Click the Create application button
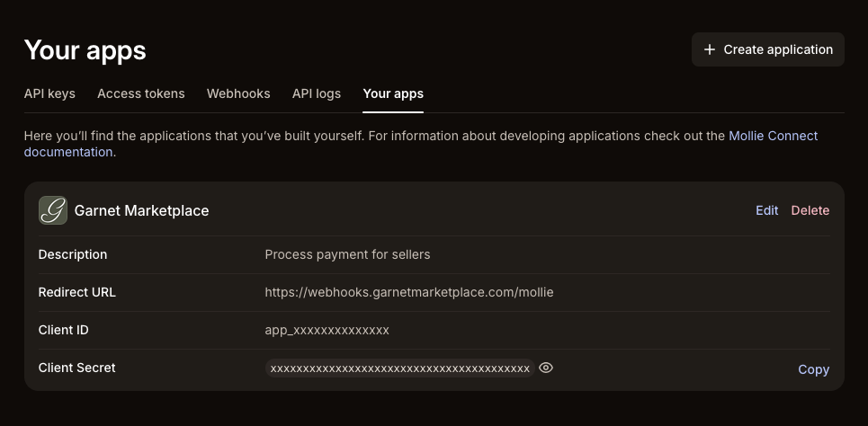Viewport: 868px width, 426px height. click(x=768, y=49)
